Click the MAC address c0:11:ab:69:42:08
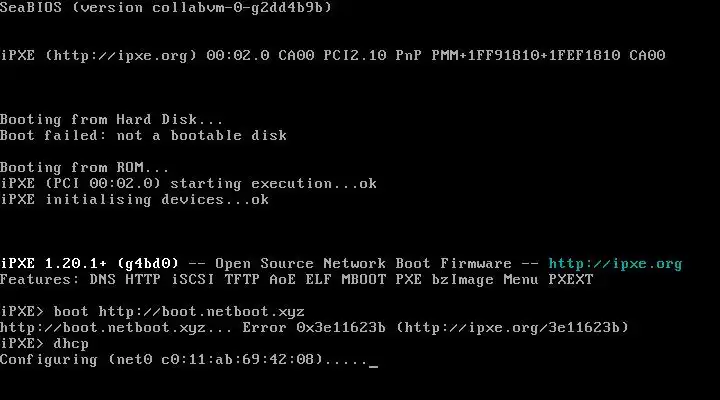The image size is (720, 400). click(237, 360)
